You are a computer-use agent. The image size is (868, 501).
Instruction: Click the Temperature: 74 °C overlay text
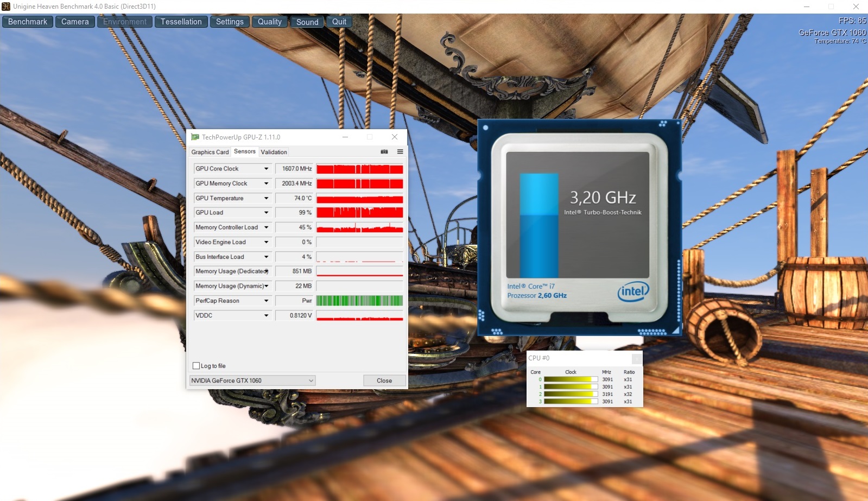840,41
